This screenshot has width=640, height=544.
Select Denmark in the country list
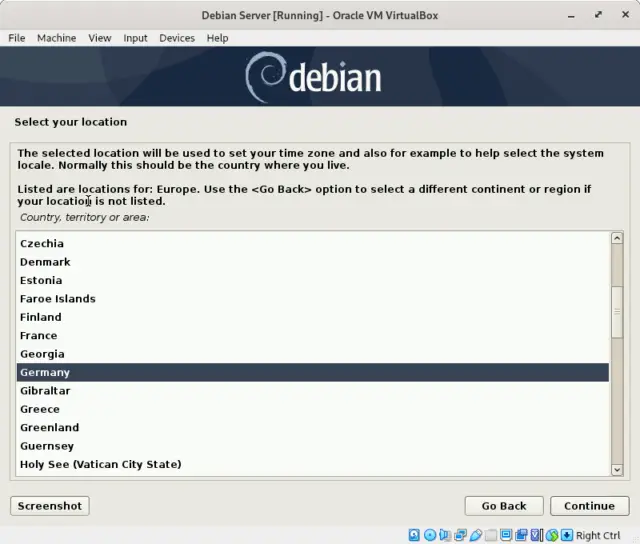[x=313, y=262]
